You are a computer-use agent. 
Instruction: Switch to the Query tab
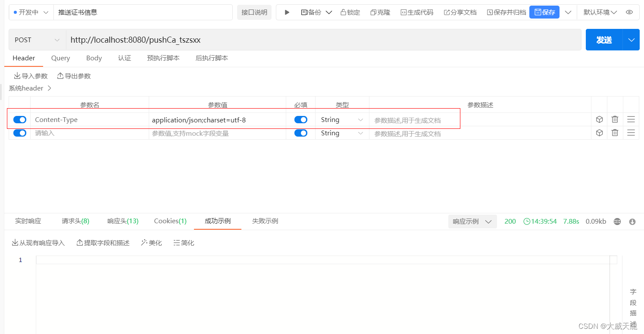point(60,58)
